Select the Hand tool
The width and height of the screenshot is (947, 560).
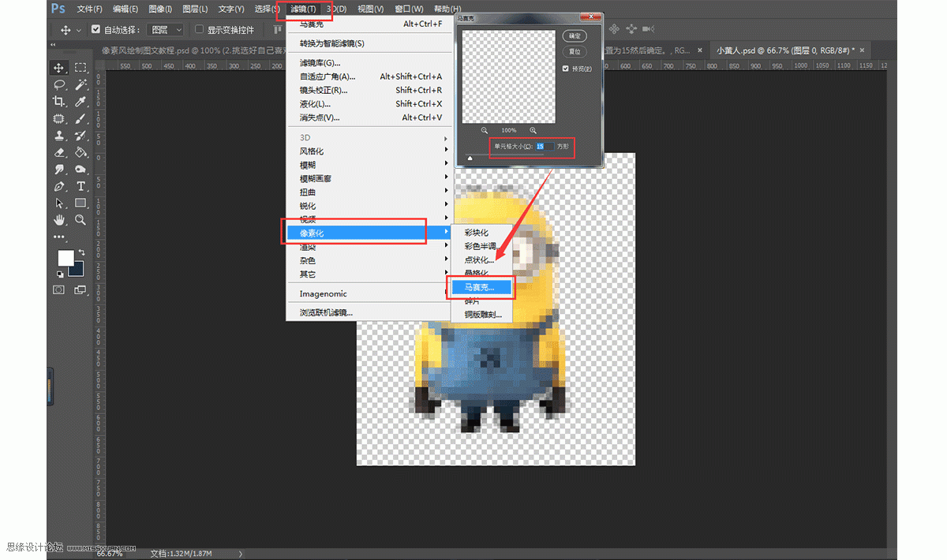tap(58, 220)
